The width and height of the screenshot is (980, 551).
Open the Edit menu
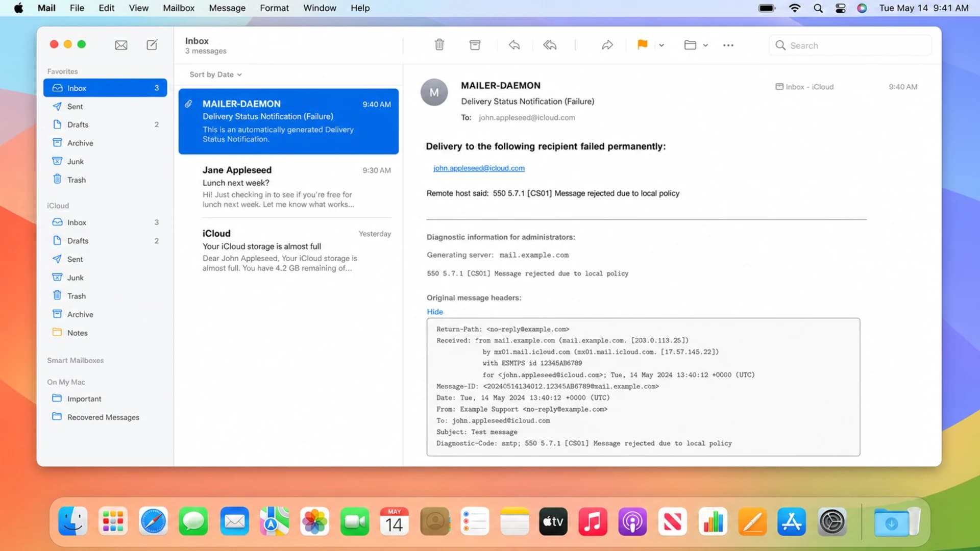coord(106,8)
